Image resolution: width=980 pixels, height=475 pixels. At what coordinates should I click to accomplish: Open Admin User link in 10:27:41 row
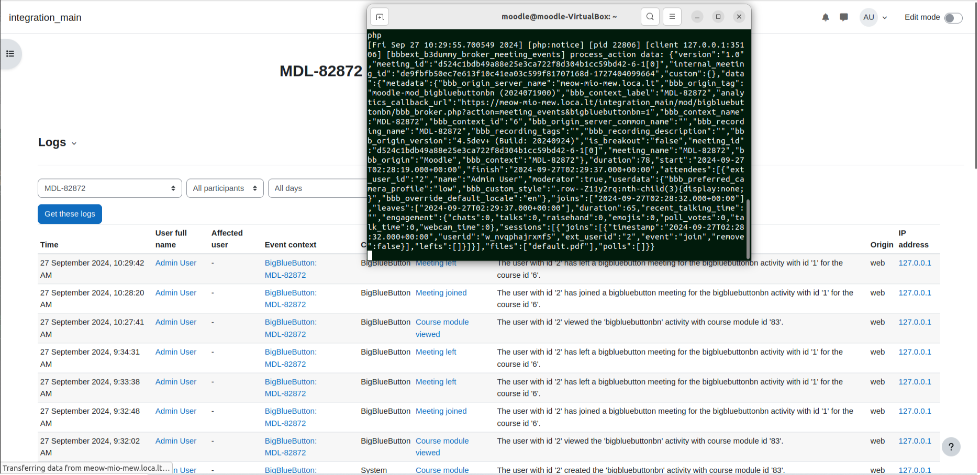176,322
